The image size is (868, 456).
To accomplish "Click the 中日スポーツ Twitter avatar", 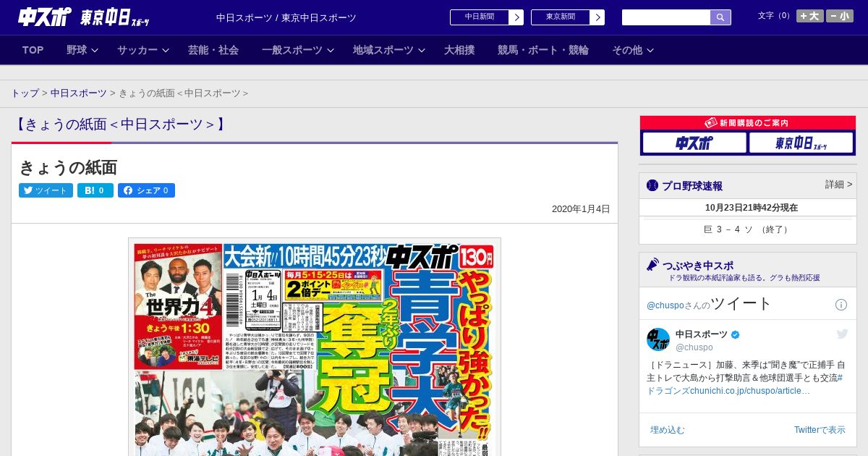I will tap(658, 339).
